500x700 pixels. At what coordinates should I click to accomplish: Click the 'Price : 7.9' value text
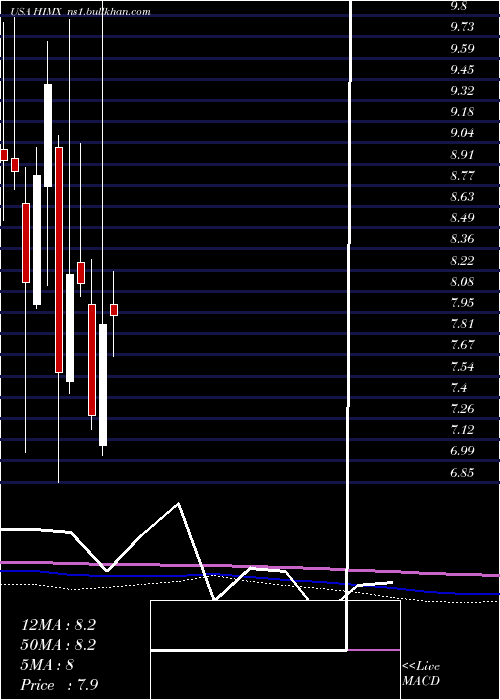(60, 685)
